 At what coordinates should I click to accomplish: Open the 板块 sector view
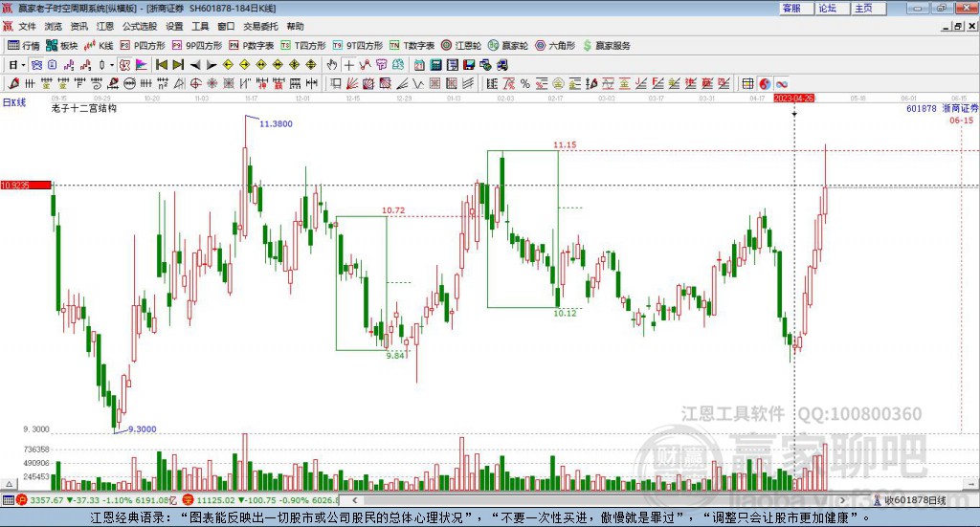61,46
